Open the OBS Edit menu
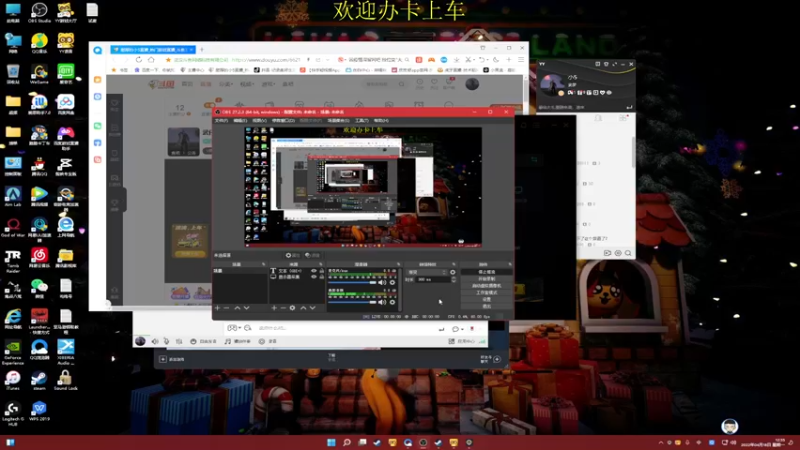 240,120
